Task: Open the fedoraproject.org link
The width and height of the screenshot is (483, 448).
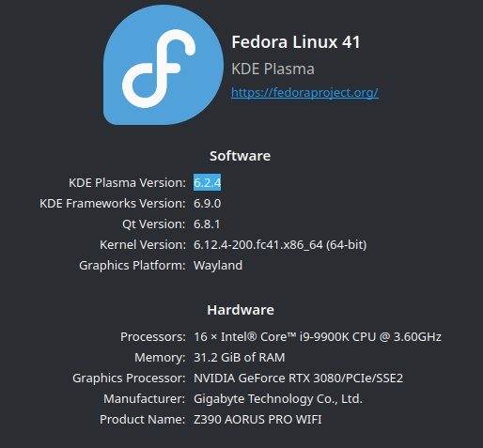Action: [304, 92]
